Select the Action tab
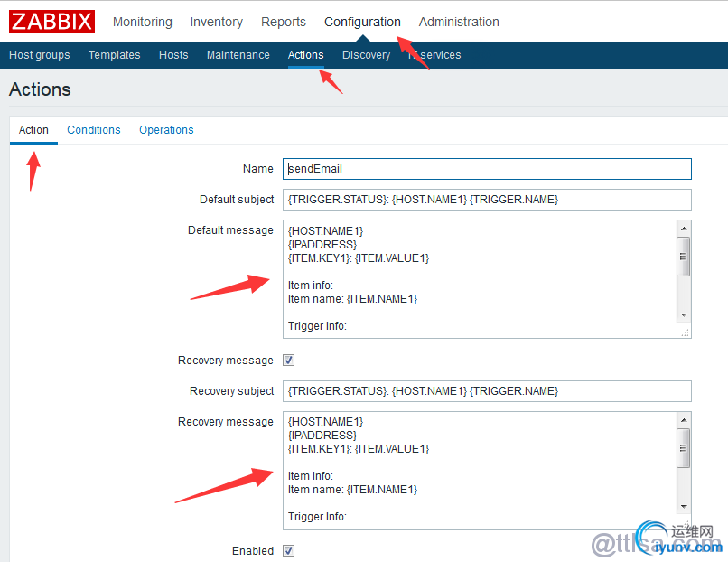This screenshot has height=562, width=728. point(33,129)
